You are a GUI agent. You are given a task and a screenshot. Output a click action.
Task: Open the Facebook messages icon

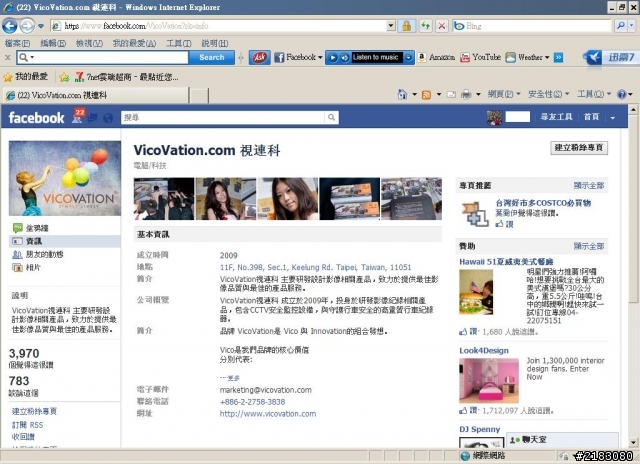tap(93, 118)
